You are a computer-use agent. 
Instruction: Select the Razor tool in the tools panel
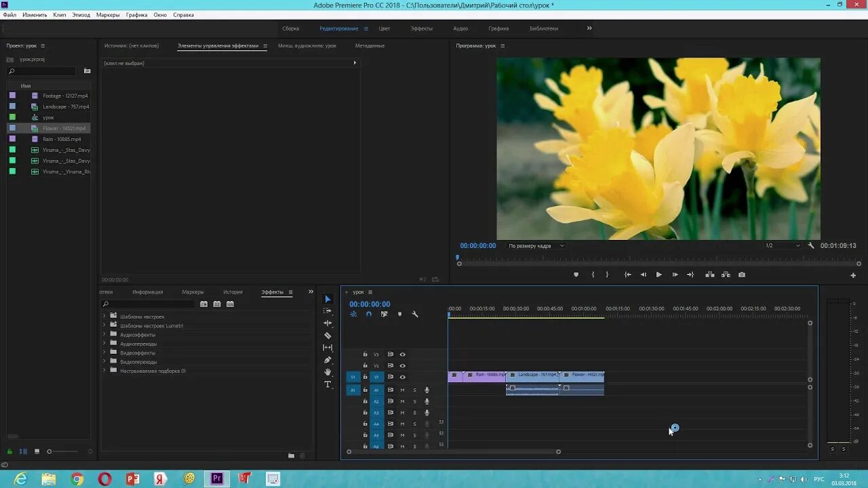click(328, 335)
